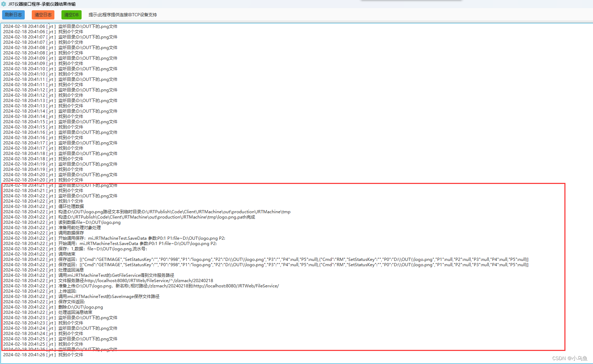This screenshot has width=593, height=364.
Task: Select the log line 文件服务路径:http://localhost:8080/JRTWeb/FileService
Action: click(x=108, y=281)
